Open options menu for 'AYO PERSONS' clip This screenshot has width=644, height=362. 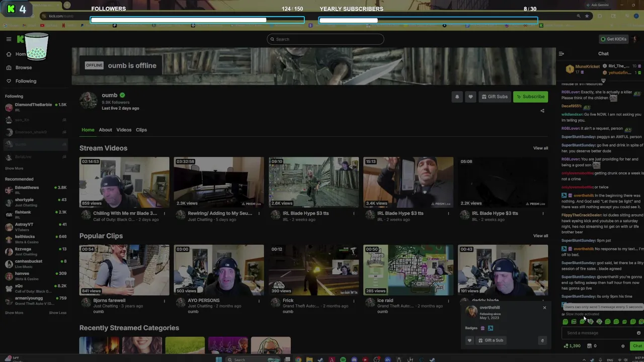click(259, 301)
